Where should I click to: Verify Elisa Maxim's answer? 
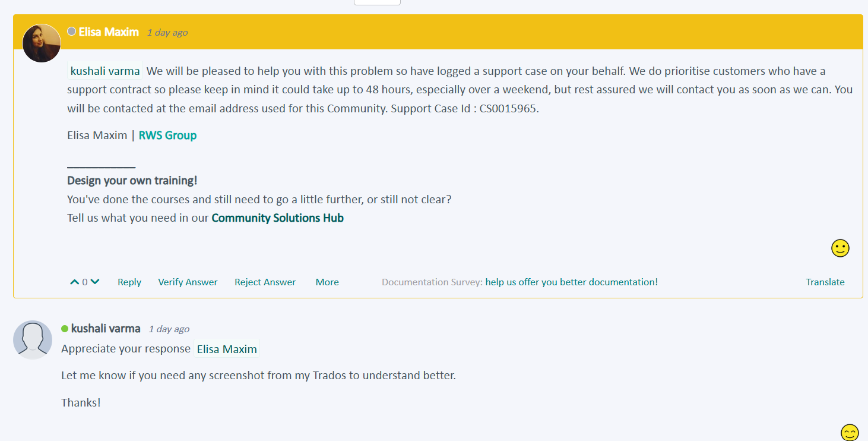click(188, 282)
